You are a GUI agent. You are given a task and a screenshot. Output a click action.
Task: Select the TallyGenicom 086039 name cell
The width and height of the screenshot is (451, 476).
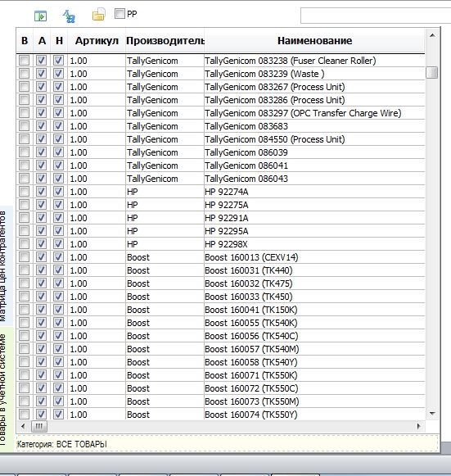click(x=314, y=152)
